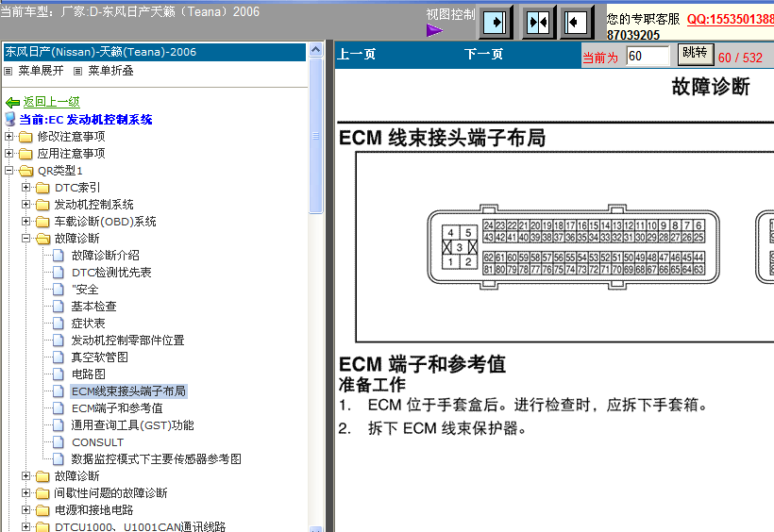Collapse the QR类型1 tree node
774x532 pixels.
(x=8, y=171)
